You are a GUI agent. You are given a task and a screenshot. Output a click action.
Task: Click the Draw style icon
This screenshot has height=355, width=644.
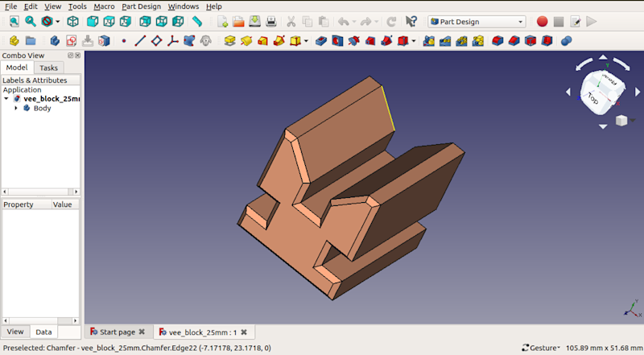(47, 22)
